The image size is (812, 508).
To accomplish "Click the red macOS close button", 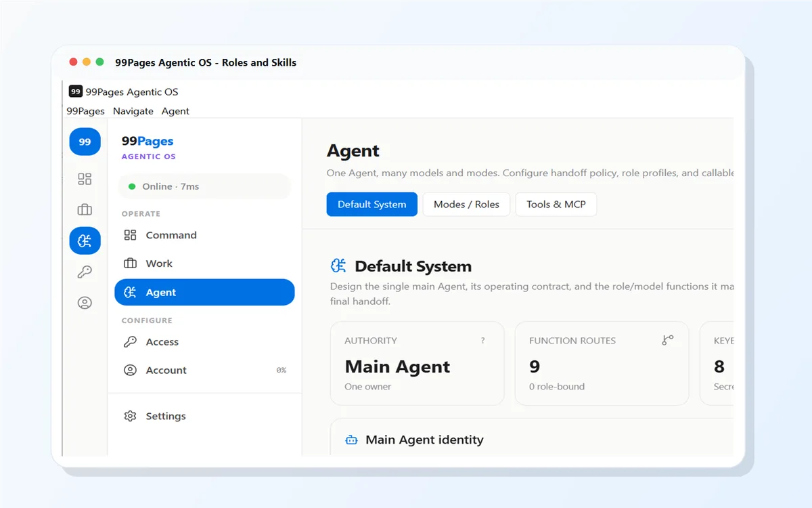I will (x=74, y=62).
